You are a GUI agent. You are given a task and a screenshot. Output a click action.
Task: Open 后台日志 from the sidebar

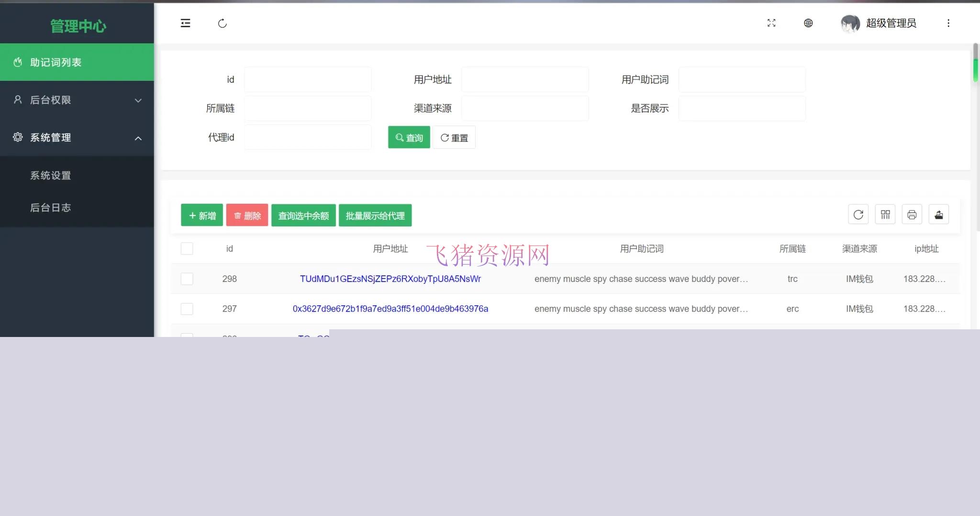pyautogui.click(x=50, y=207)
